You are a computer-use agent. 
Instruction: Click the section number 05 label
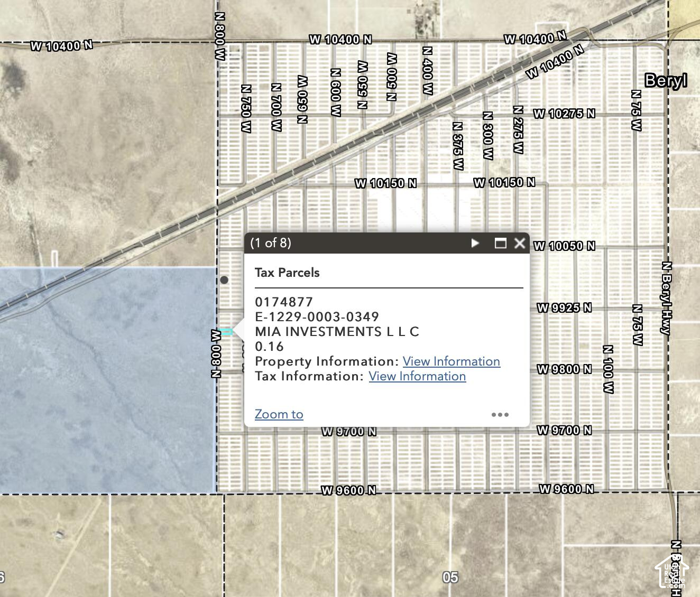(x=450, y=577)
